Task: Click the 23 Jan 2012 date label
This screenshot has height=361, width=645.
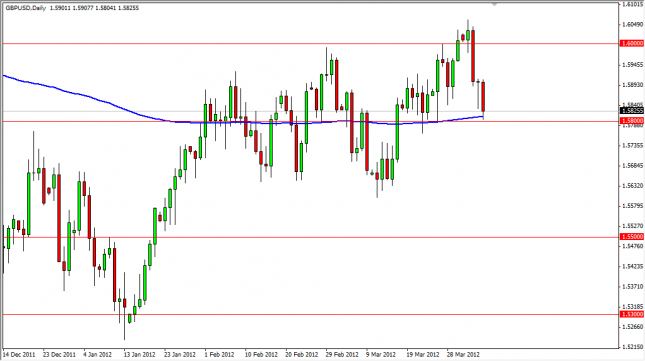Action: [x=180, y=354]
